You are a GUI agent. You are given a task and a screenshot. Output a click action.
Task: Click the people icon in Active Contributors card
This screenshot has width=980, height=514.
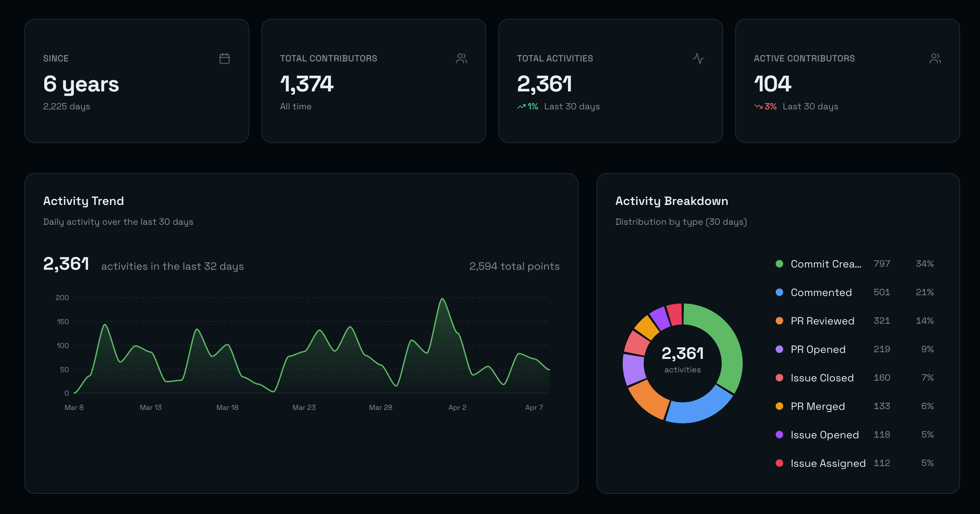935,58
